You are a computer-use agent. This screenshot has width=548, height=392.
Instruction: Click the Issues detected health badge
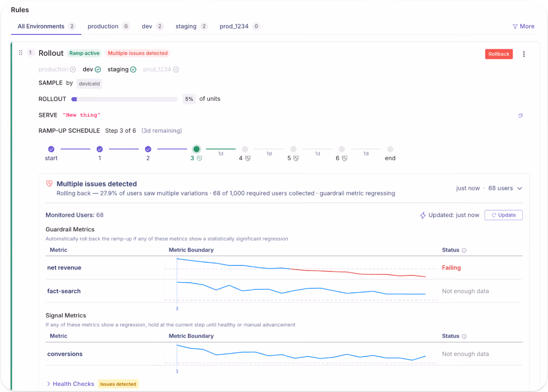point(118,384)
